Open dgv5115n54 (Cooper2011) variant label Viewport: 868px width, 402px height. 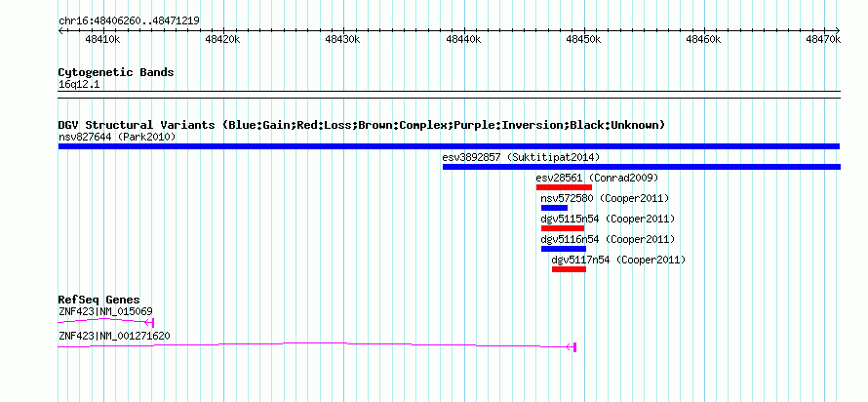(x=608, y=219)
